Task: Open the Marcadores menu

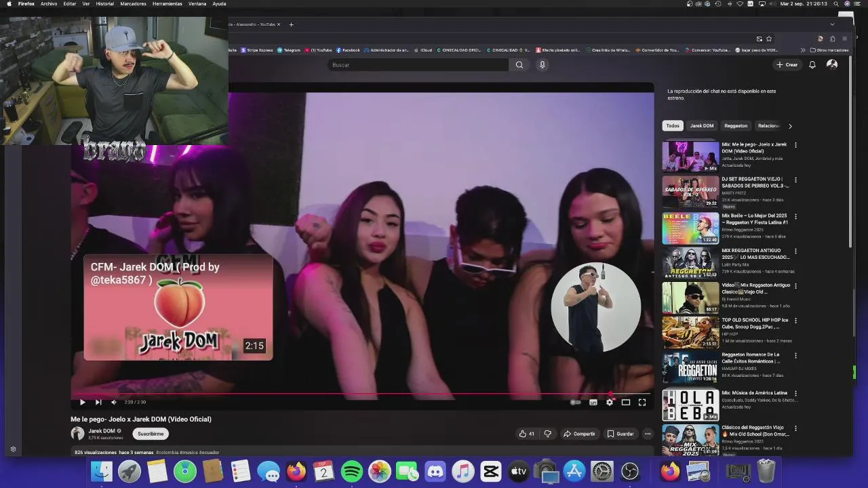Action: pos(133,3)
